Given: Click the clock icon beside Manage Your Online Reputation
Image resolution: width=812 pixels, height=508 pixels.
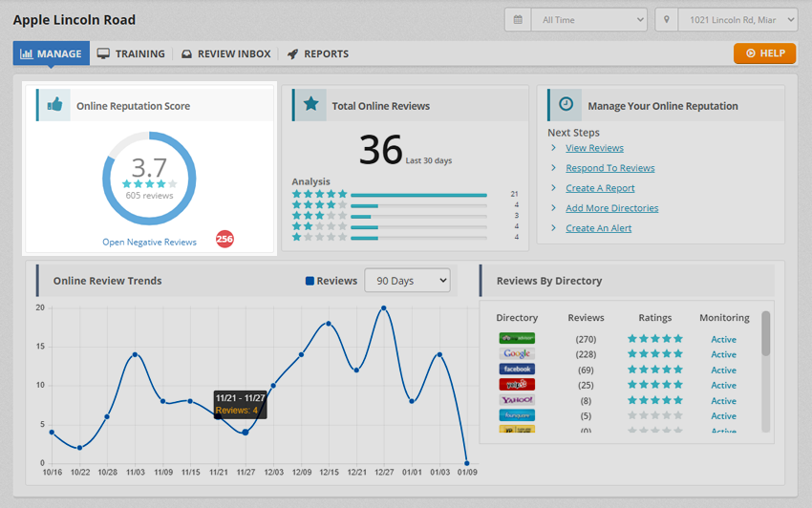Looking at the screenshot, I should point(566,104).
